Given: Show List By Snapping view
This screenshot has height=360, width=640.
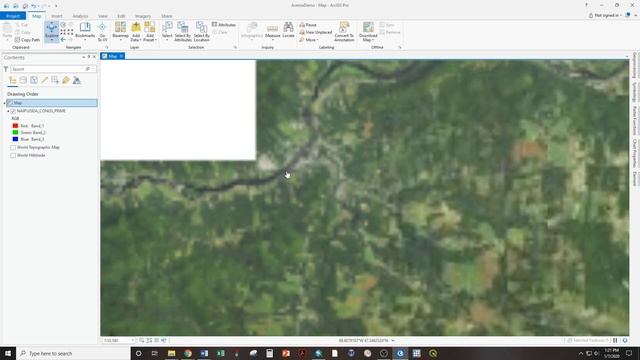Looking at the screenshot, I should click(55, 80).
